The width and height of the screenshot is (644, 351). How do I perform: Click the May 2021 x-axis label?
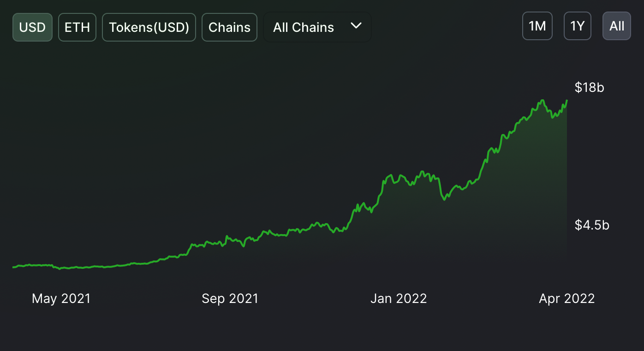pos(61,298)
